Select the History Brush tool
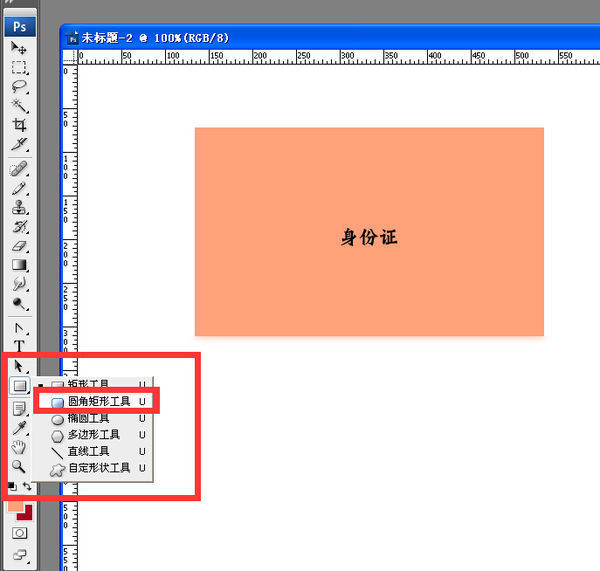Image resolution: width=600 pixels, height=571 pixels. (x=19, y=227)
